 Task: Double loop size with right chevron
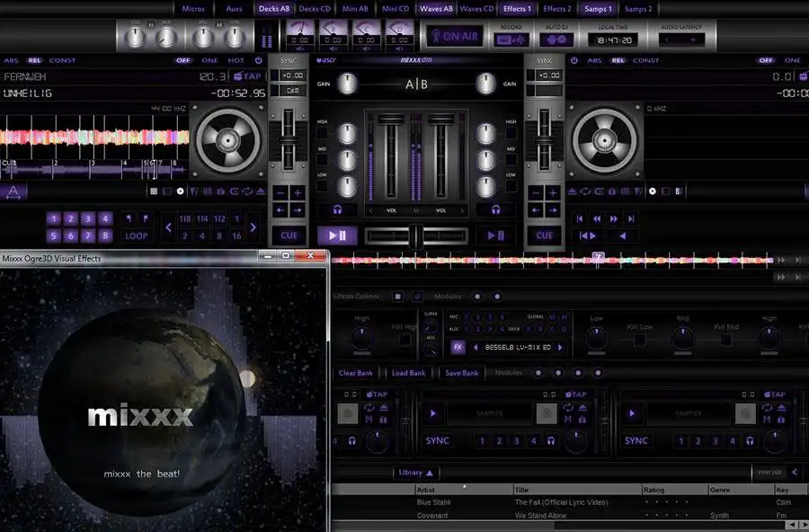(253, 227)
